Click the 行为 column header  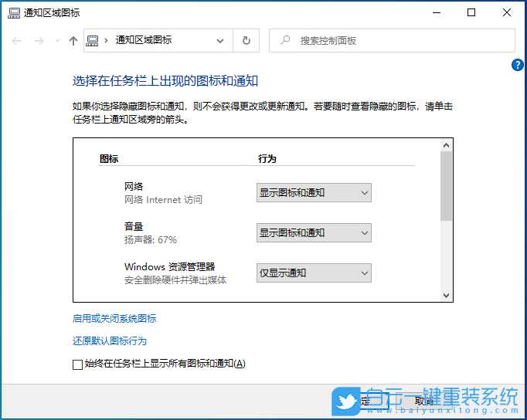click(267, 158)
